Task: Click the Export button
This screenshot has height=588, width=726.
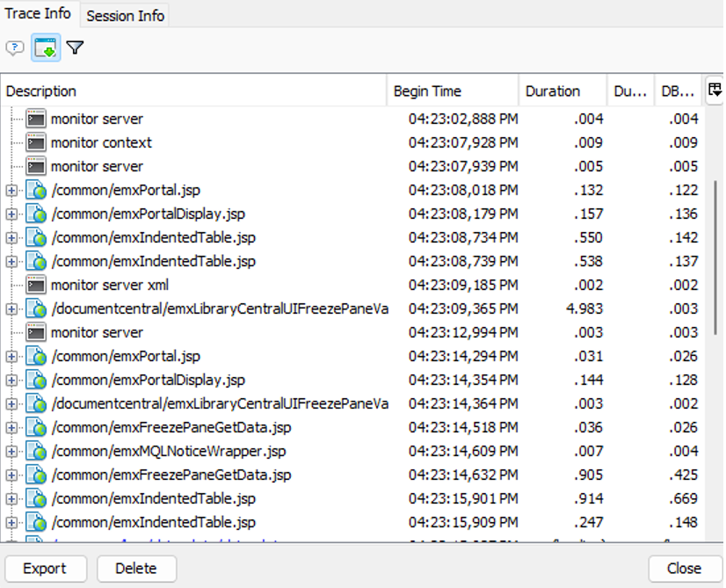Action: point(45,569)
